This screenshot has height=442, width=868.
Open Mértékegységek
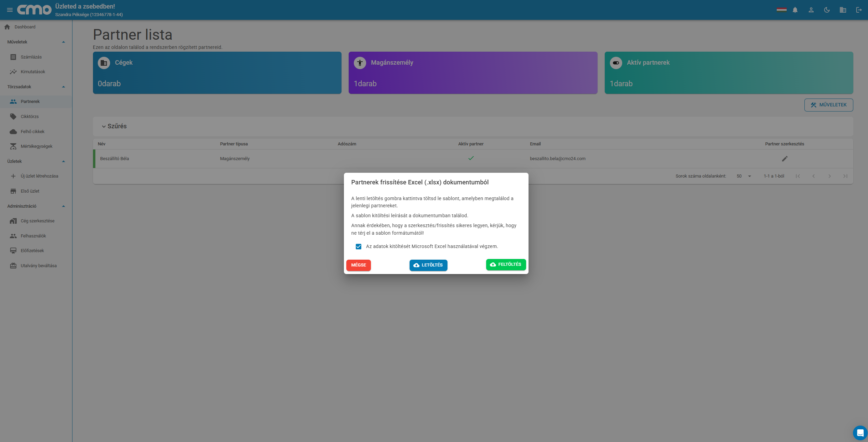click(36, 146)
